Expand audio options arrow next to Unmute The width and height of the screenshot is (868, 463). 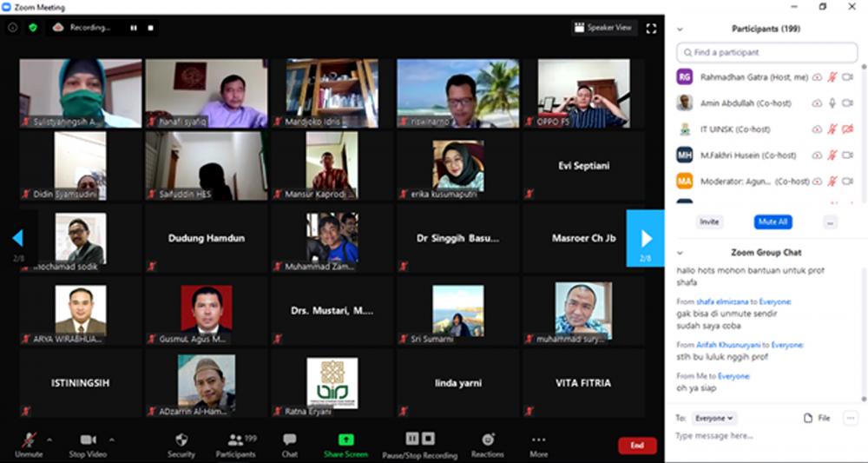[x=49, y=440]
